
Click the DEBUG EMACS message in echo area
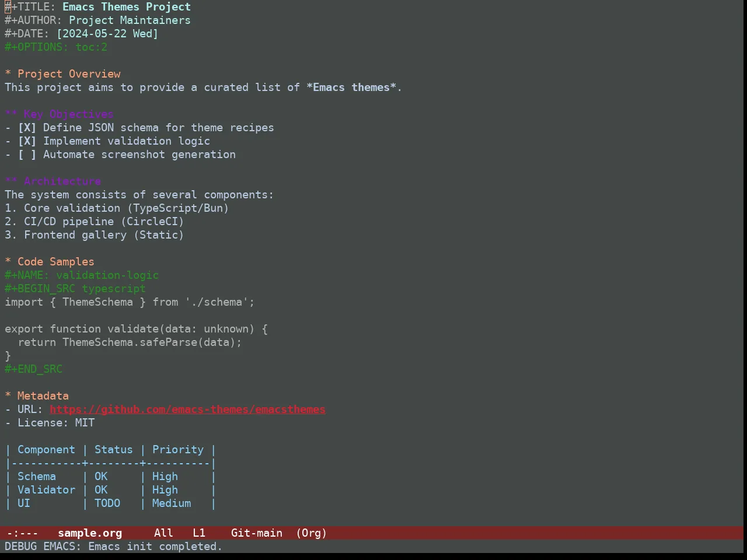(x=114, y=547)
